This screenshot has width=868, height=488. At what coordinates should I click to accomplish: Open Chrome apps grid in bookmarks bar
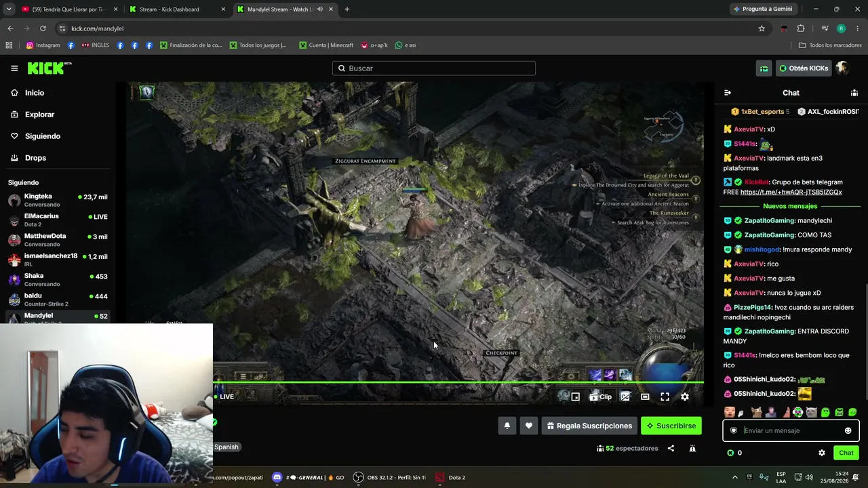(9, 45)
